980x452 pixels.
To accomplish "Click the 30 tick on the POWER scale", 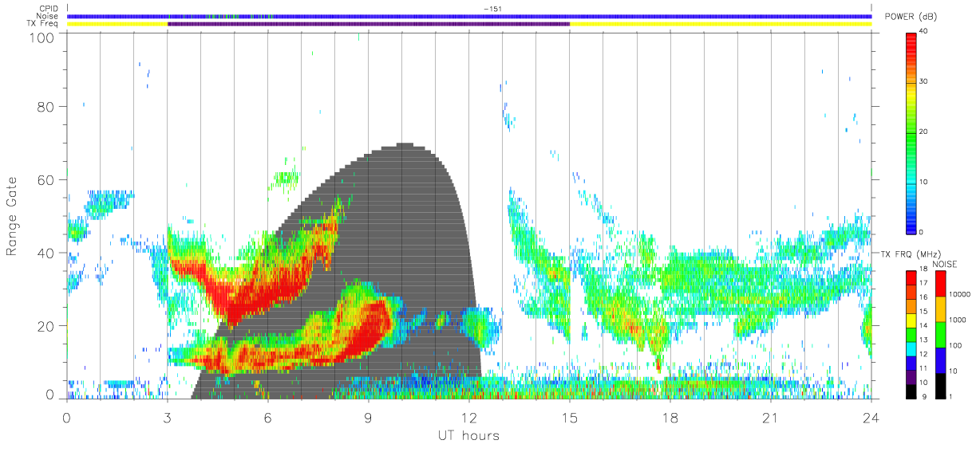I will [x=925, y=81].
